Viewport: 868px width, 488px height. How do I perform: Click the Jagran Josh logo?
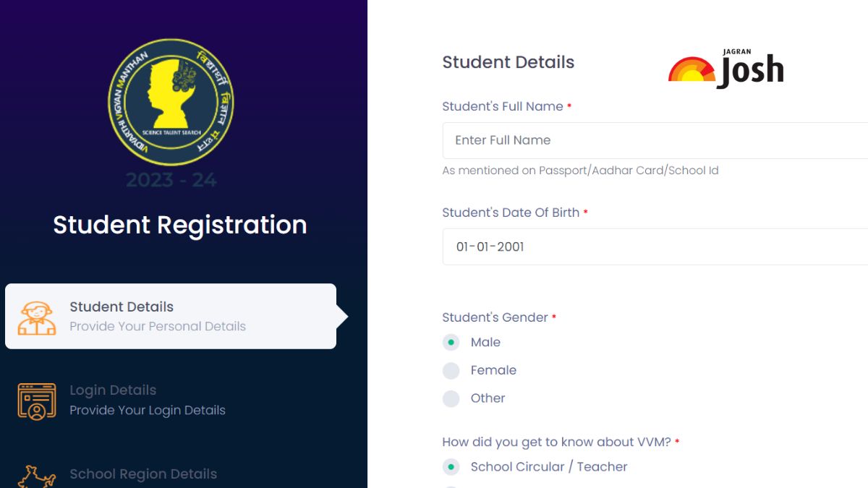coord(726,69)
